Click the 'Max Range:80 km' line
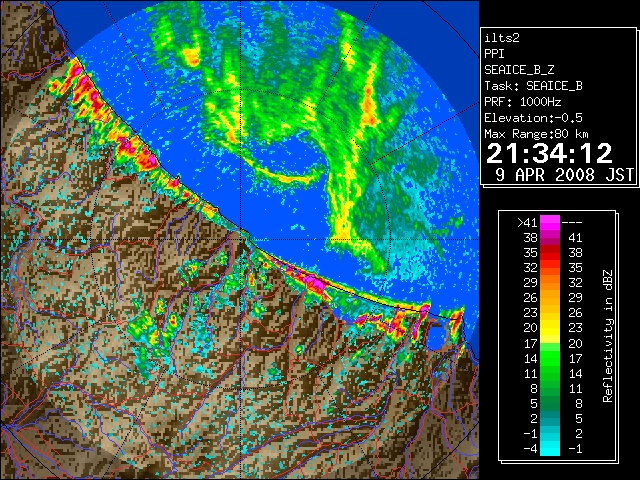 pyautogui.click(x=536, y=134)
